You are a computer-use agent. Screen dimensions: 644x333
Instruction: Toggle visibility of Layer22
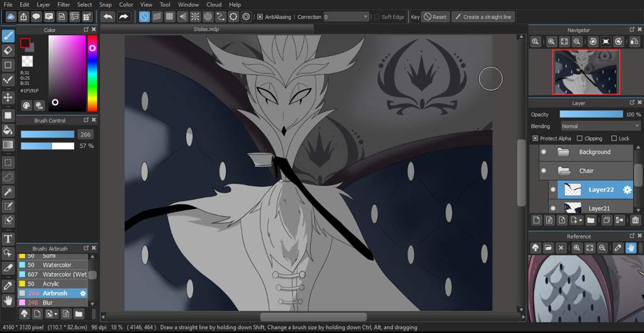553,189
